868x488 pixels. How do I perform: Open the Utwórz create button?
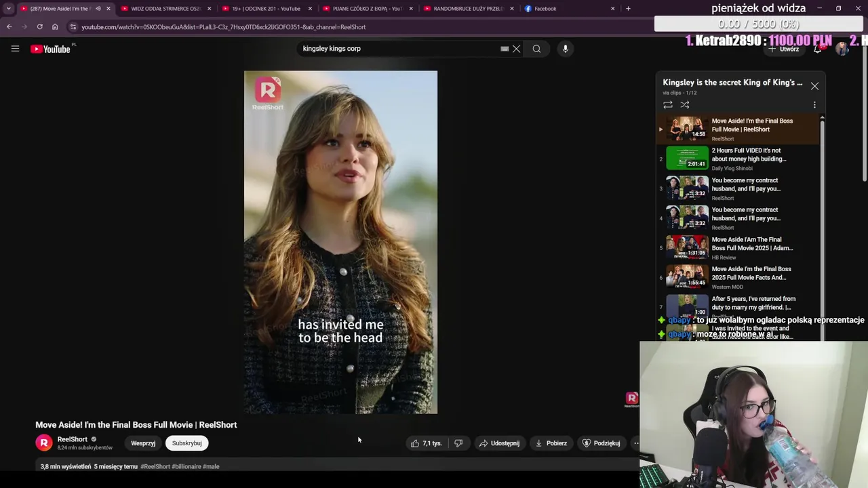pos(784,49)
